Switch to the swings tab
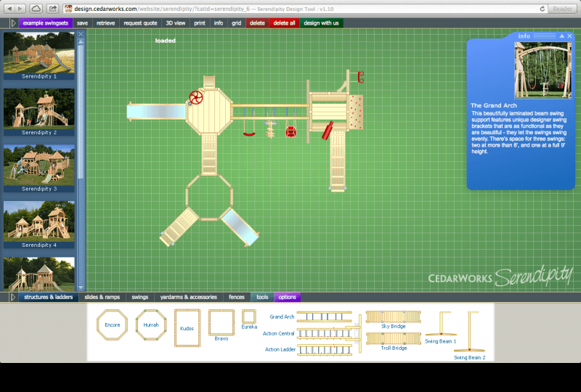Screen dimensions: 581x392 click(x=140, y=297)
